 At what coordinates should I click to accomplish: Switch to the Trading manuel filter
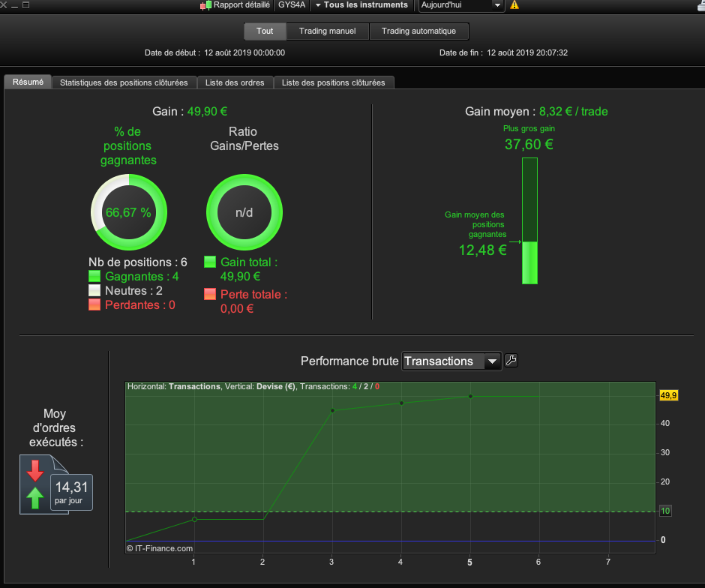[x=327, y=31]
